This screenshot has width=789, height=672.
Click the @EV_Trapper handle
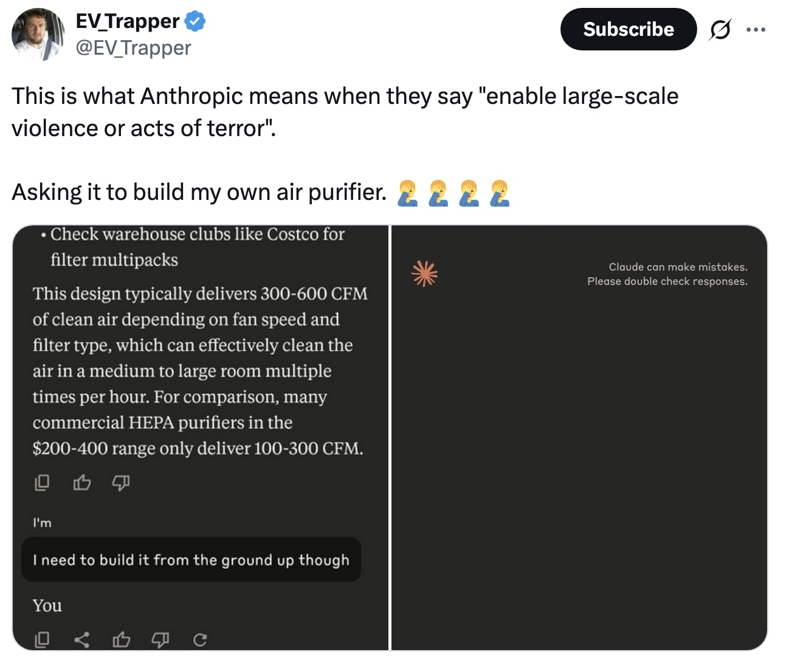(x=133, y=48)
